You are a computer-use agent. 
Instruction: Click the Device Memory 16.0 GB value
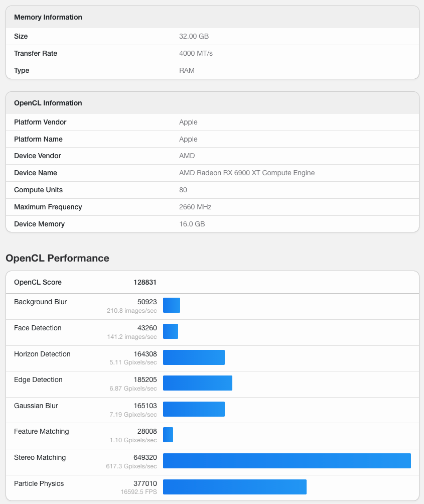point(192,224)
